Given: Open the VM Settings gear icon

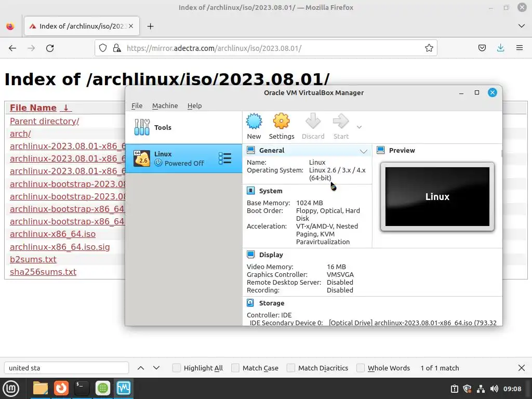Looking at the screenshot, I should point(281,122).
